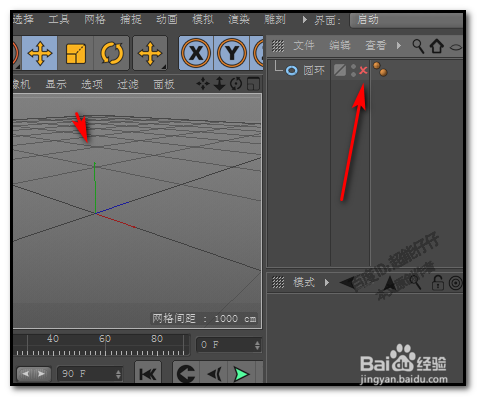
Task: Adjust the 90 F field stepper arrows
Action: 118,374
